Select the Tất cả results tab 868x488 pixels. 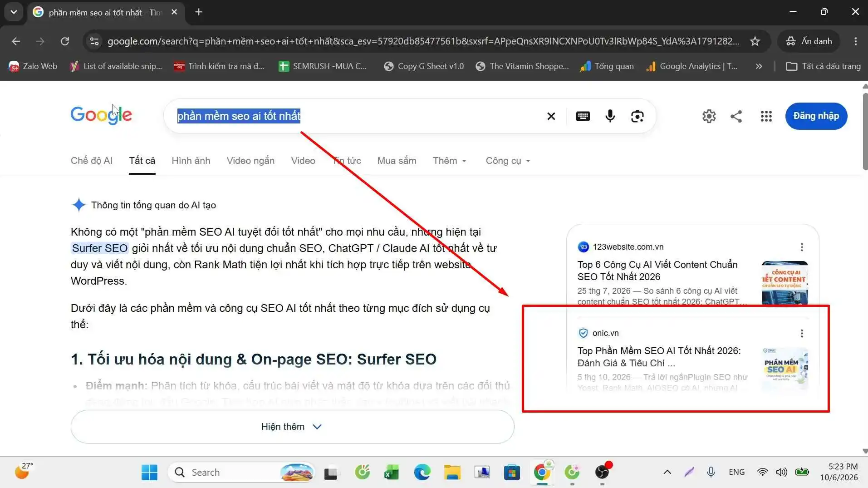(x=142, y=161)
